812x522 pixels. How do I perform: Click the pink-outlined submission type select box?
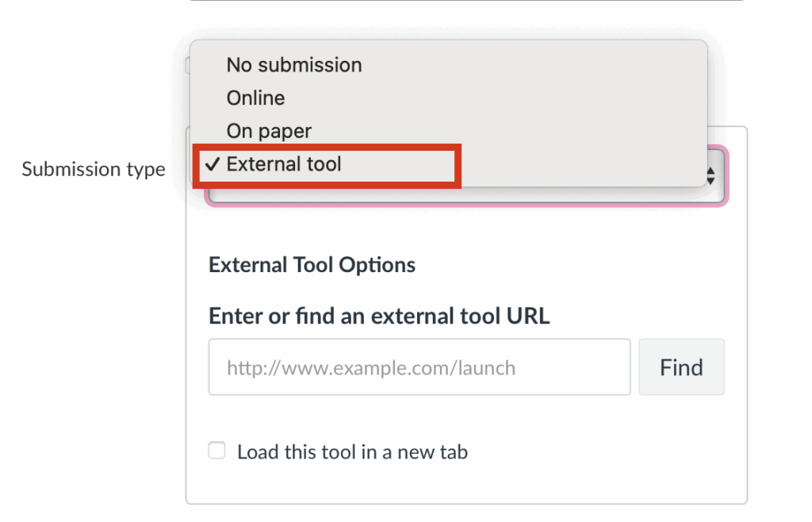click(476, 196)
